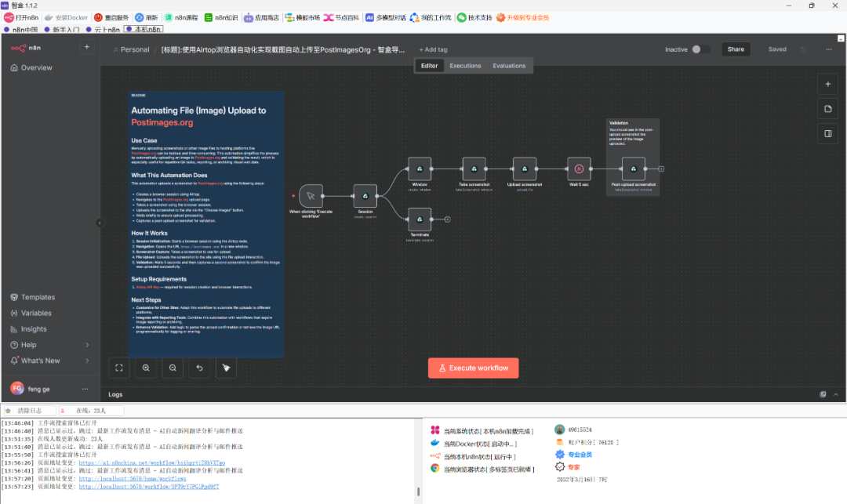Viewport: 847px width, 504px height.
Task: Switch to the 云上n8n tab
Action: click(104, 30)
